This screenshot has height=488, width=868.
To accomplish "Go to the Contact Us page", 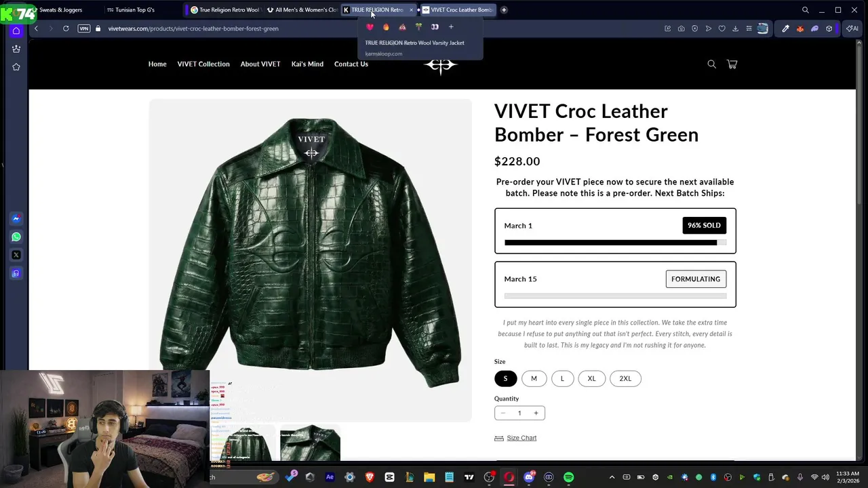I will [351, 64].
